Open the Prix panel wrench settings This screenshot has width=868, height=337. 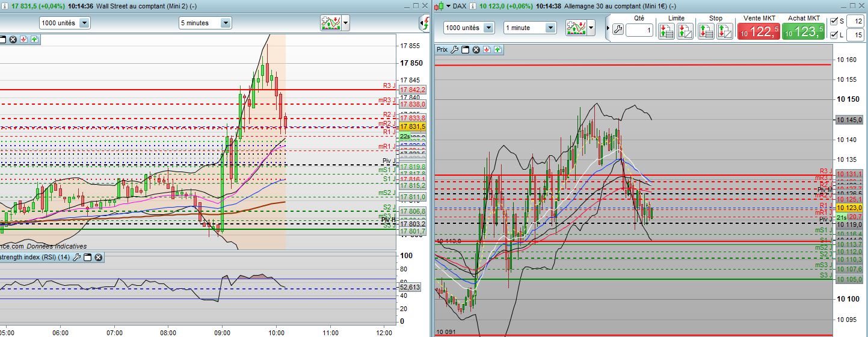(455, 49)
